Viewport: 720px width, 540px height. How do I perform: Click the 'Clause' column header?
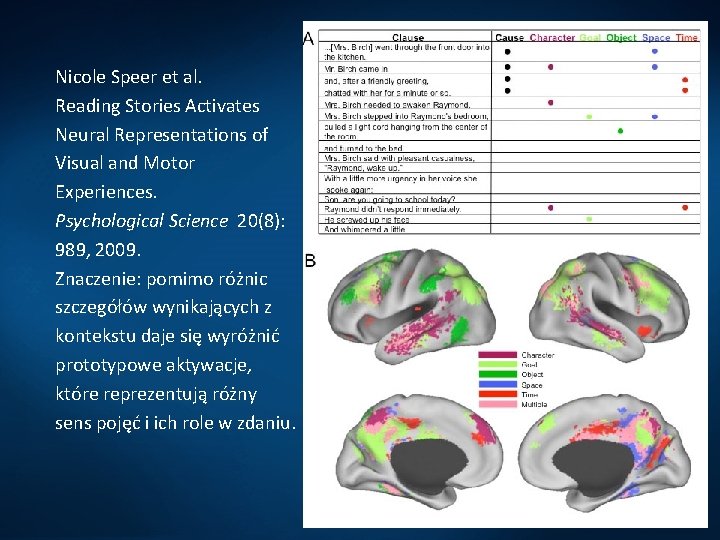[408, 37]
